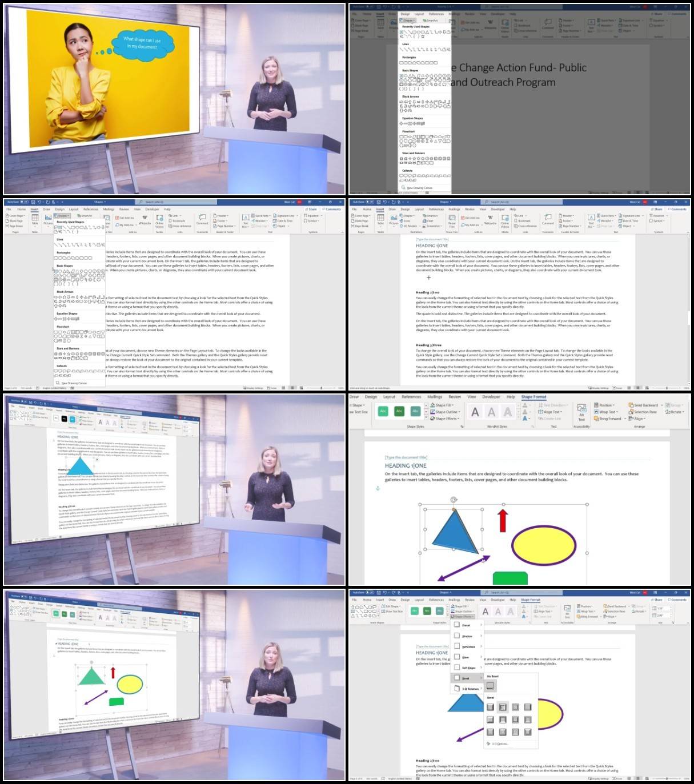Expand the Shape Styles gallery More arrow in zoomed ribbon
The height and width of the screenshot is (784, 694).
coord(426,417)
